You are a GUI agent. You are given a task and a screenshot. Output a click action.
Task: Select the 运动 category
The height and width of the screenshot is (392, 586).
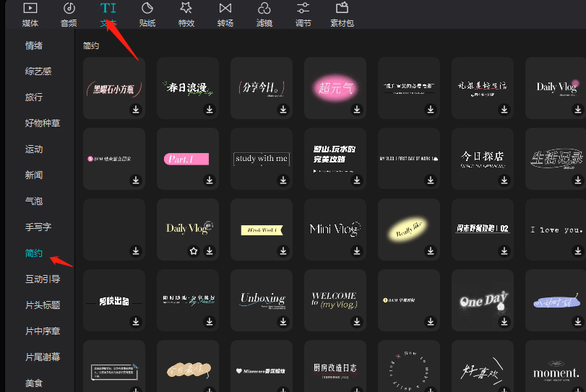[x=34, y=149]
